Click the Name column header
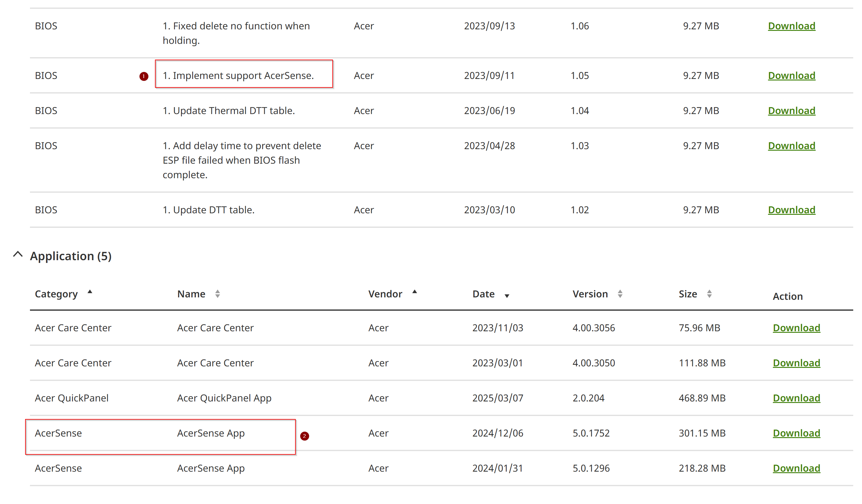This screenshot has width=862, height=504. [x=191, y=294]
